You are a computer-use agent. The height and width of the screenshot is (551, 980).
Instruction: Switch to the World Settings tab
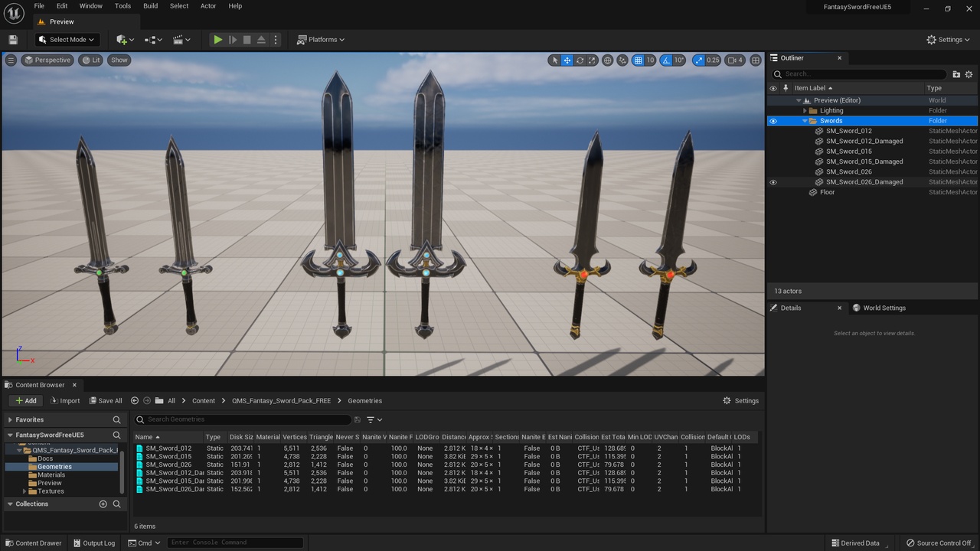pos(884,308)
